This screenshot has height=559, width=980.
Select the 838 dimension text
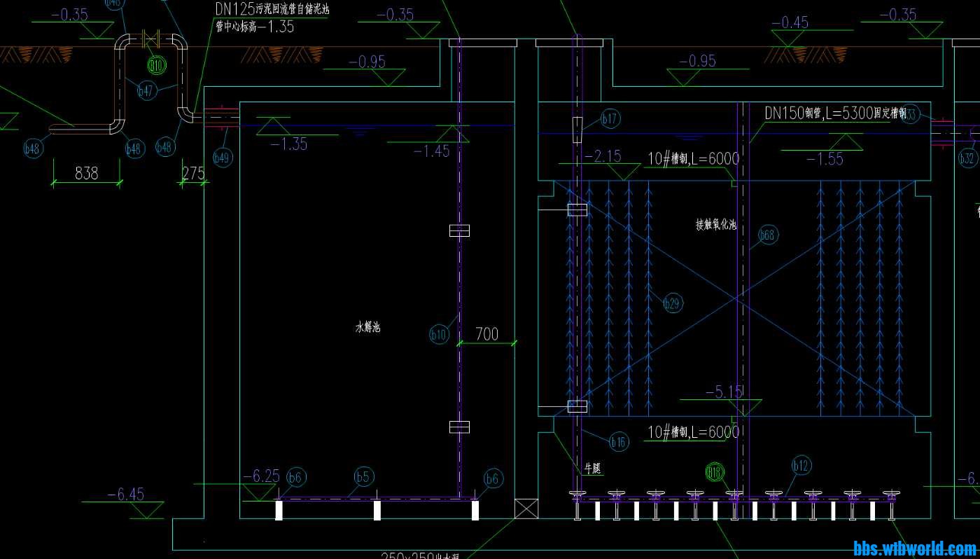(x=86, y=173)
